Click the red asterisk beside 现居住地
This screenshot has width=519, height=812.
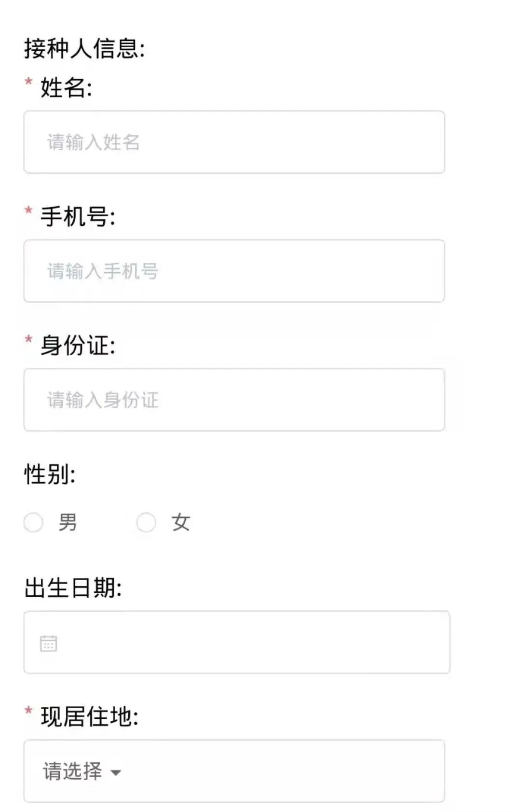point(29,711)
